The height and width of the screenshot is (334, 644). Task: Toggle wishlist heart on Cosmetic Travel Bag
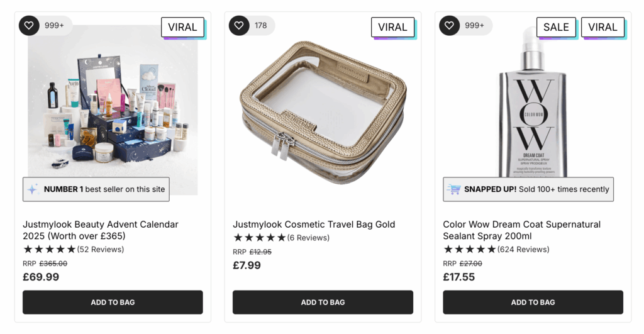[239, 26]
